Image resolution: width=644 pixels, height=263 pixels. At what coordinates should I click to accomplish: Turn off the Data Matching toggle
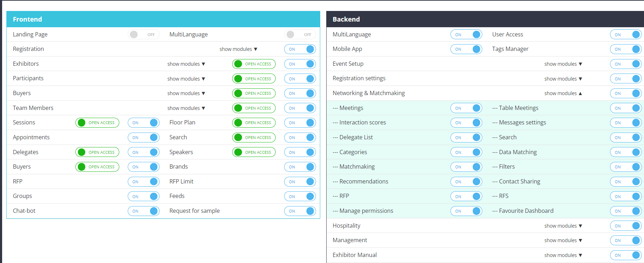click(x=625, y=152)
